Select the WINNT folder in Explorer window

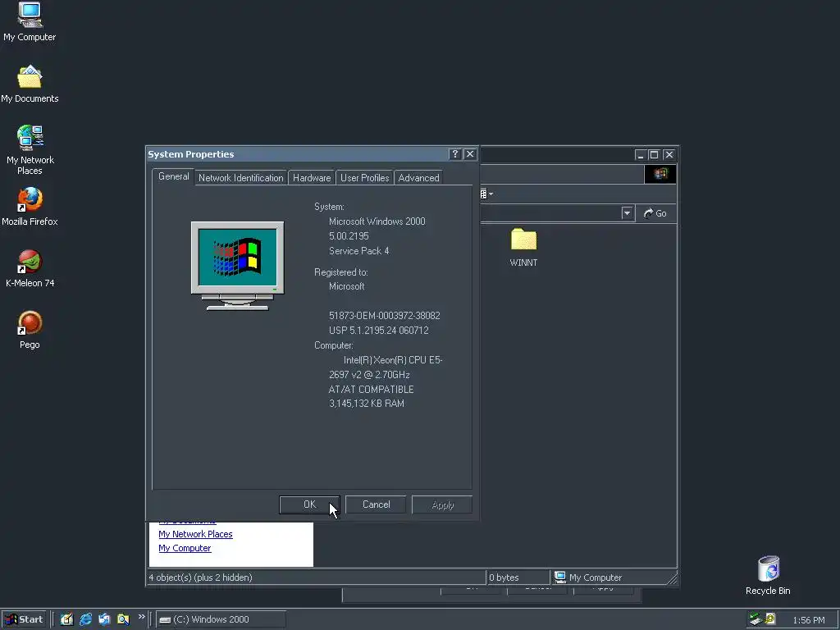pyautogui.click(x=523, y=248)
